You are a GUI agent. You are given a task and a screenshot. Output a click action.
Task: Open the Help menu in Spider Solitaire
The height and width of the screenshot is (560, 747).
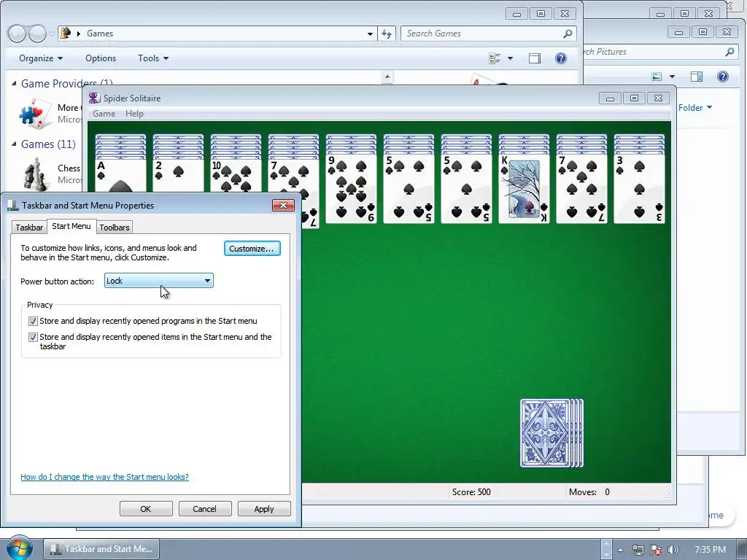click(134, 114)
